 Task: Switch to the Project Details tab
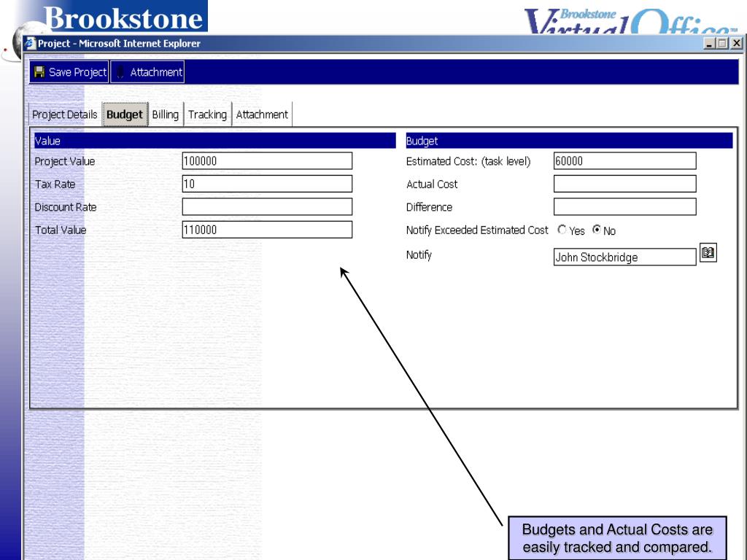65,114
